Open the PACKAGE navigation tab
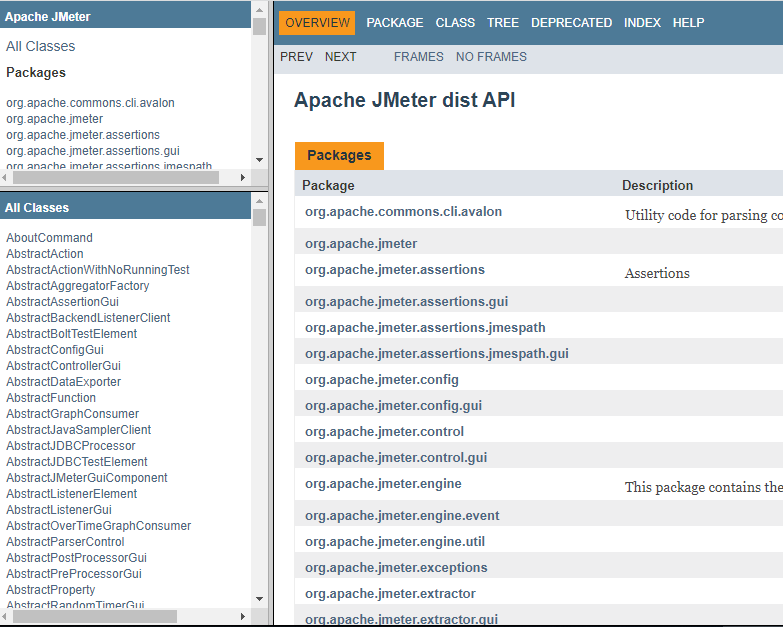 tap(395, 22)
